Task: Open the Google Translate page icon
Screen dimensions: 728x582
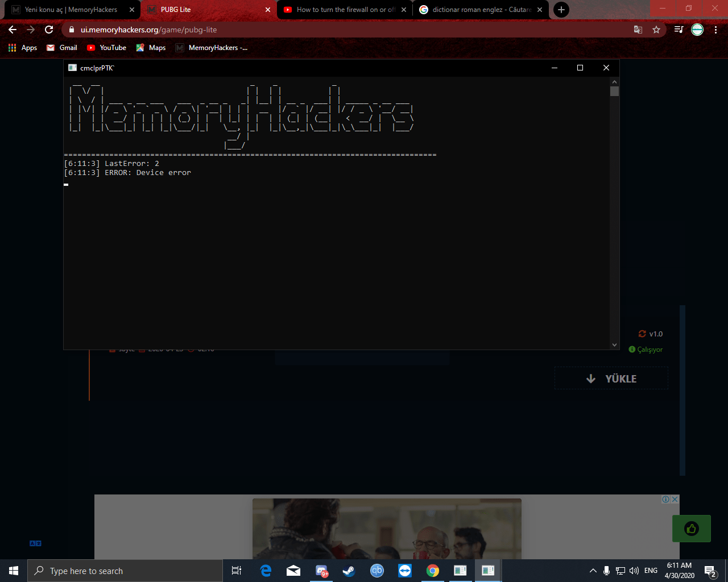Action: pos(638,30)
